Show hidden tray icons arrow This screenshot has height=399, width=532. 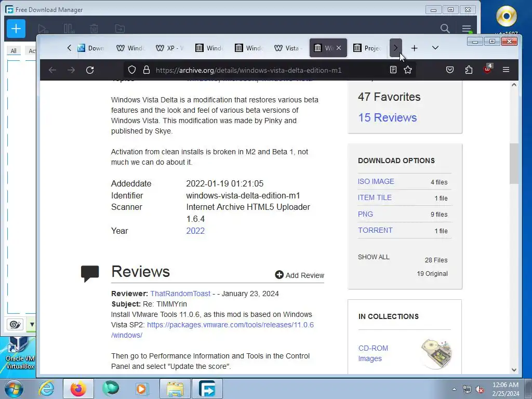[x=454, y=389]
